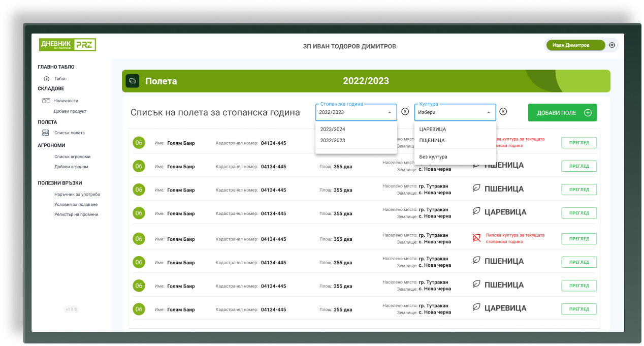
Task: Click the АГРОНОМИ section heading
Action: (x=51, y=145)
